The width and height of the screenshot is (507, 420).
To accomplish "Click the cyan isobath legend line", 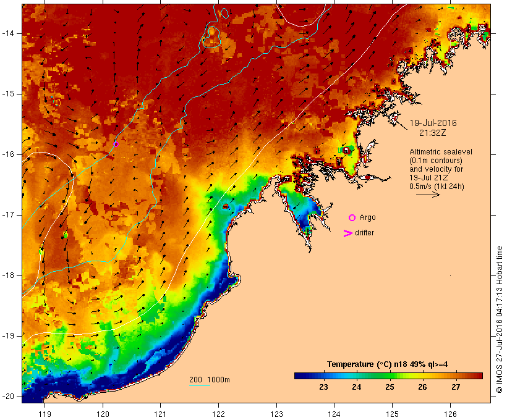I will [200, 385].
